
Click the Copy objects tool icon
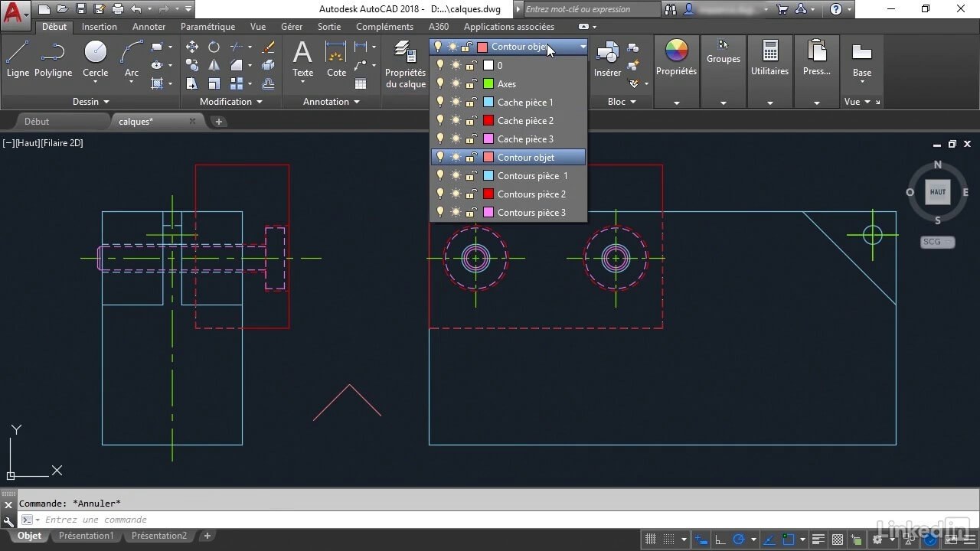[x=192, y=66]
